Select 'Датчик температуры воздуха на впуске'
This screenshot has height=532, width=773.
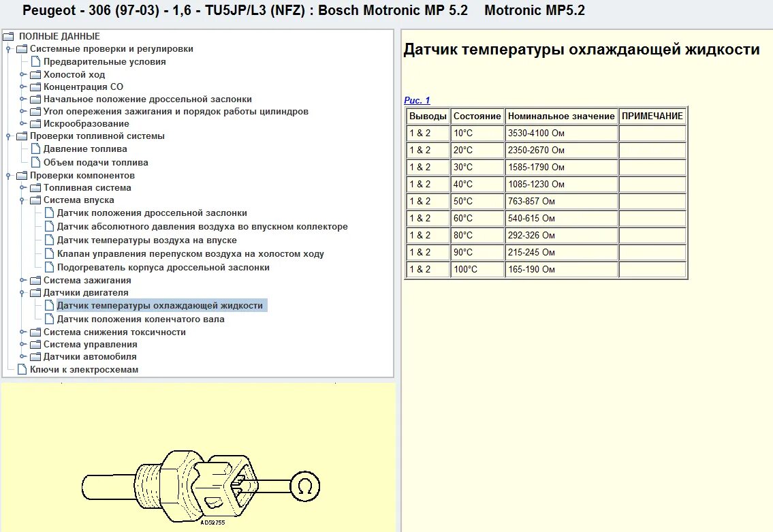click(147, 240)
